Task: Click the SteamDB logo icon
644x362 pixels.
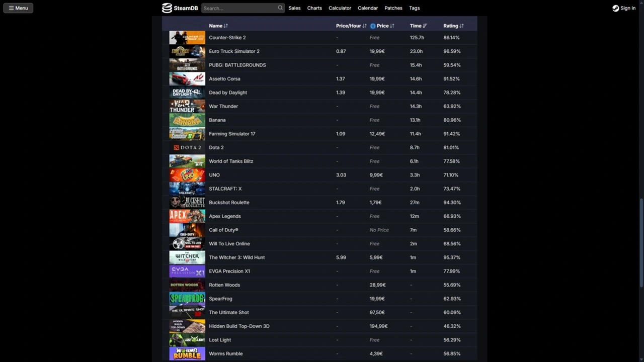Action: (x=167, y=8)
